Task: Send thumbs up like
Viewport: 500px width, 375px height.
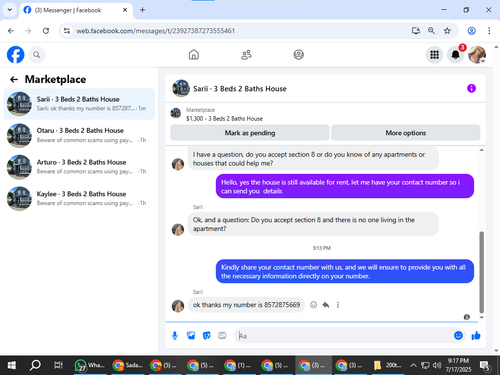Action: (x=476, y=336)
